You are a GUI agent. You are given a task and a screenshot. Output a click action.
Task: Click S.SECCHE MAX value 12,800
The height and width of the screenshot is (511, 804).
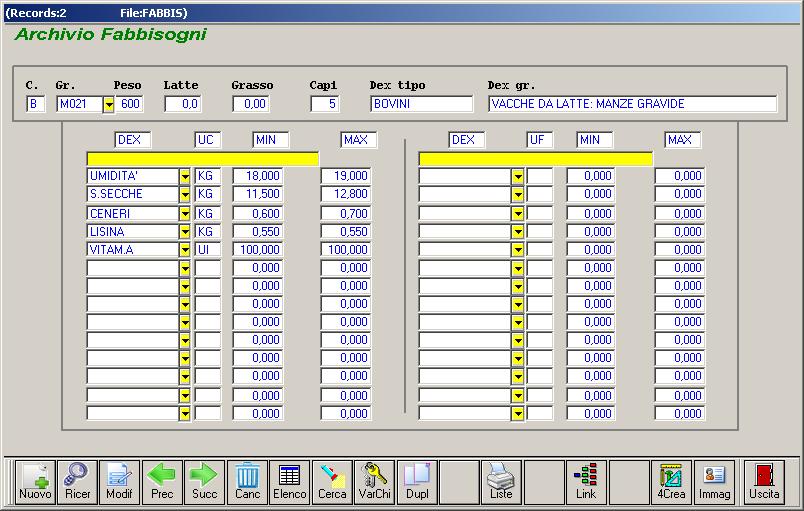(x=346, y=194)
